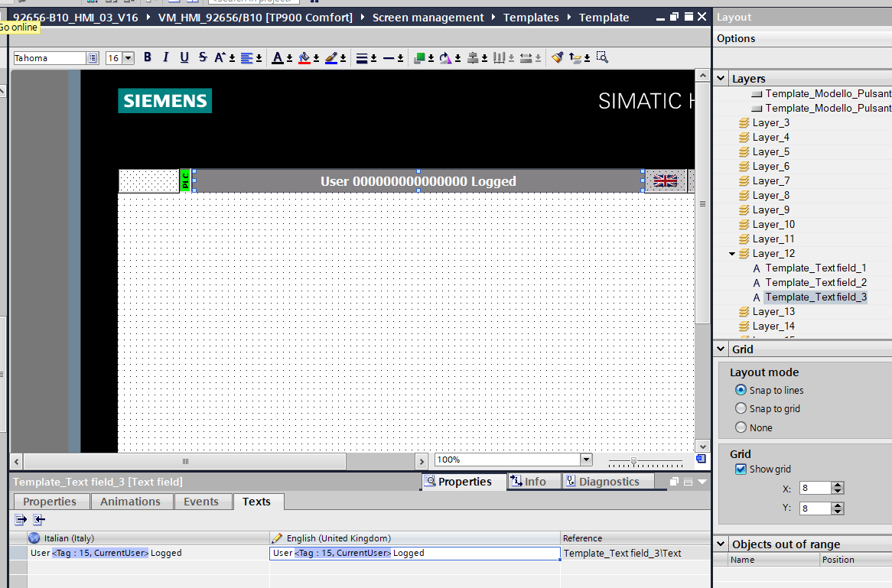Image resolution: width=892 pixels, height=588 pixels.
Task: Toggle bold text formatting
Action: 148,57
